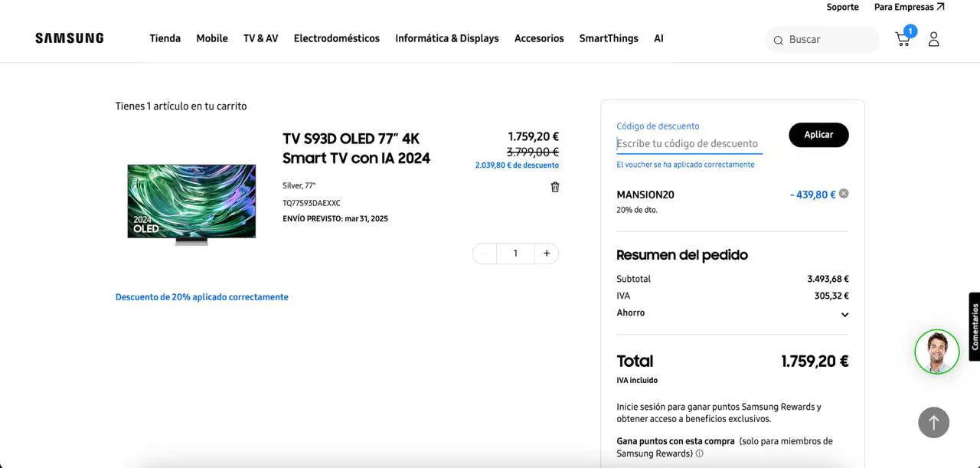Click the Resumen del pedido heading
980x468 pixels.
point(682,254)
